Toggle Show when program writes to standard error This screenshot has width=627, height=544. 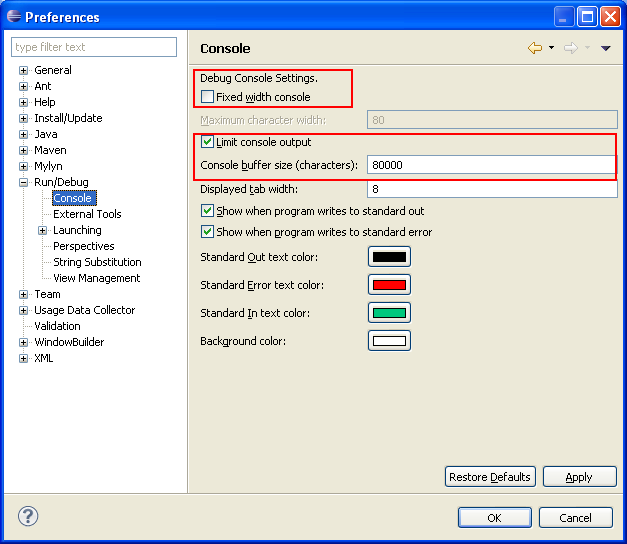pos(207,232)
